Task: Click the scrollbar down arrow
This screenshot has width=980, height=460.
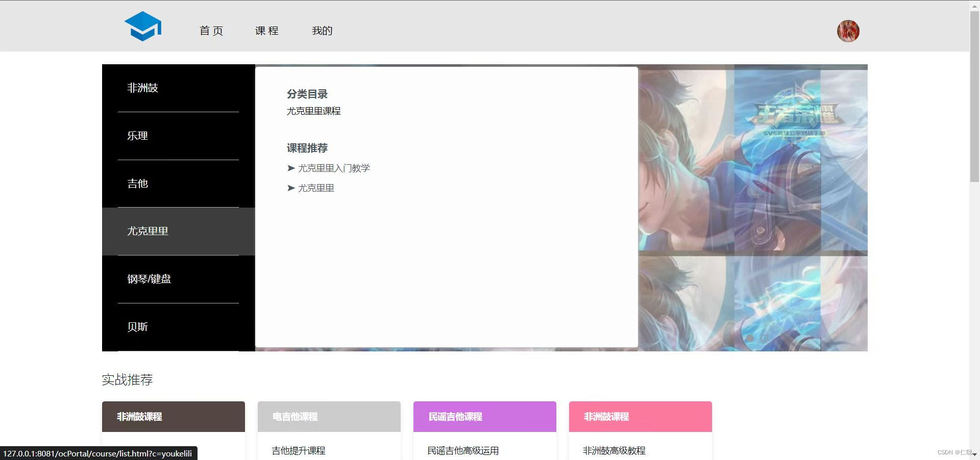Action: 974,454
